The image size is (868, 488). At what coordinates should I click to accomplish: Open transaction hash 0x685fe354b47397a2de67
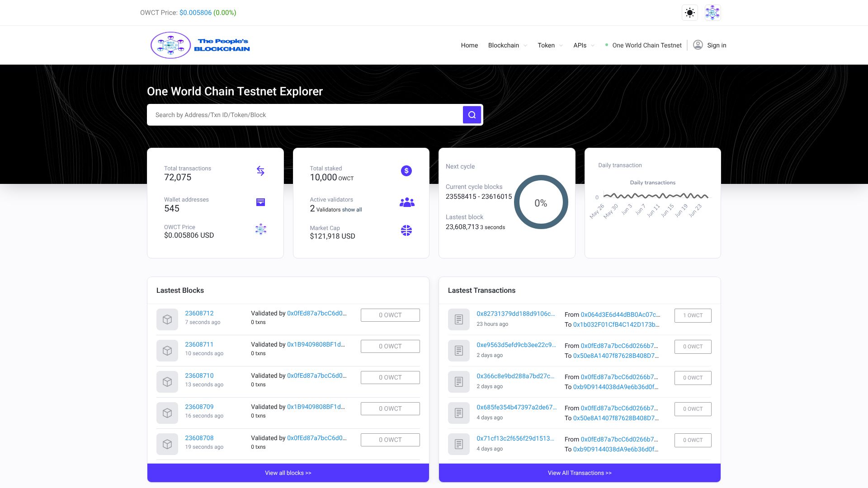coord(517,407)
